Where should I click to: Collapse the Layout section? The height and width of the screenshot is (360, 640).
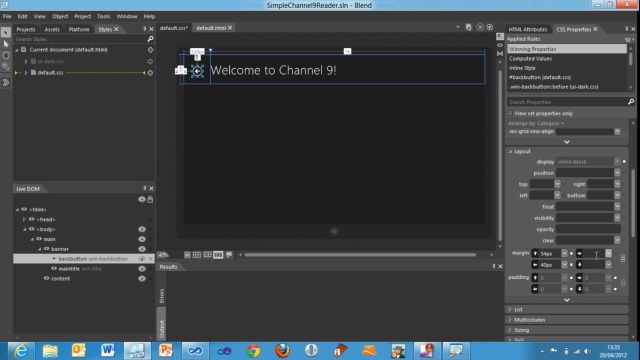510,151
